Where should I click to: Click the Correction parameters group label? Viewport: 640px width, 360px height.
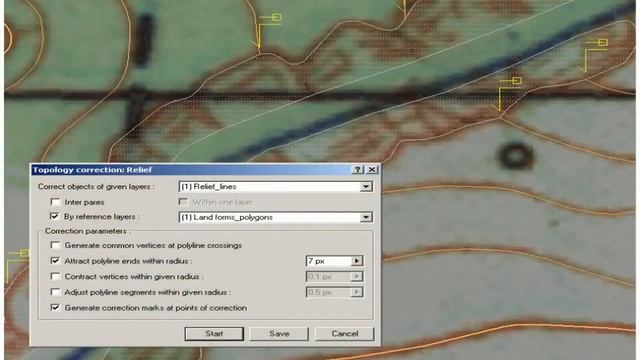click(x=88, y=231)
